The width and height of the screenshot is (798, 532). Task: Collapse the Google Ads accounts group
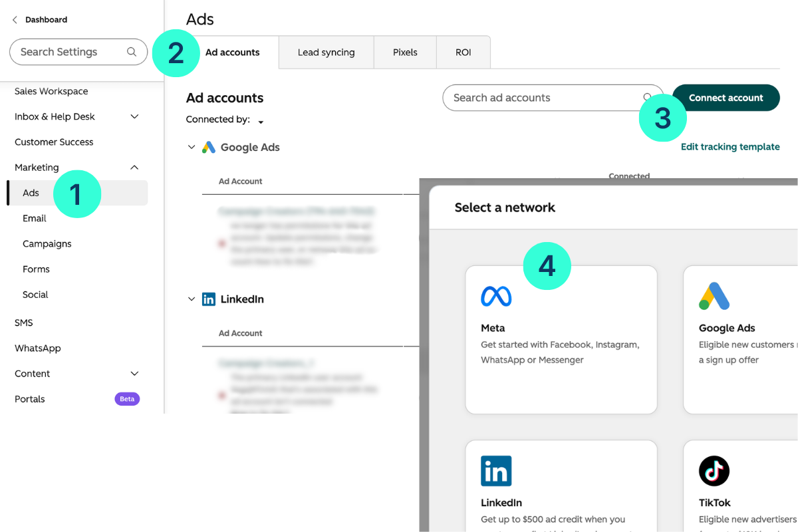pos(192,147)
